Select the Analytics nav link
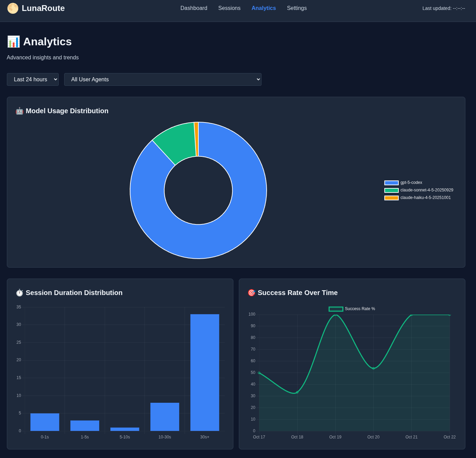476x458 pixels. pyautogui.click(x=264, y=8)
